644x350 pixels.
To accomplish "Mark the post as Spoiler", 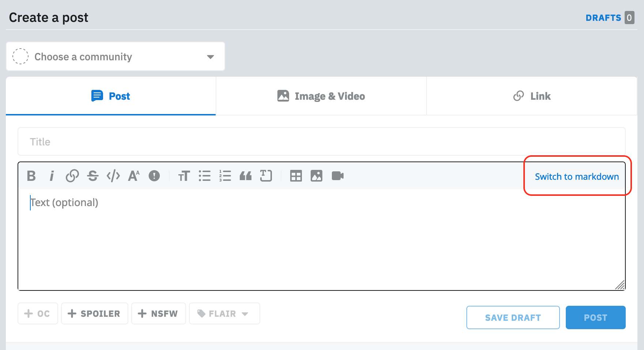I will point(94,313).
